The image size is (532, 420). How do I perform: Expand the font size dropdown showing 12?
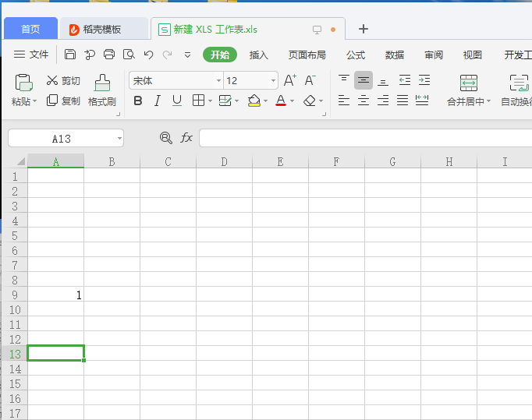point(273,81)
